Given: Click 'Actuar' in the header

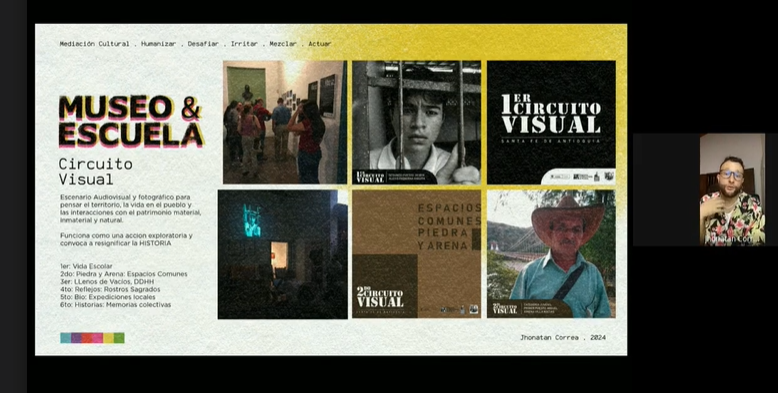Looking at the screenshot, I should 320,44.
